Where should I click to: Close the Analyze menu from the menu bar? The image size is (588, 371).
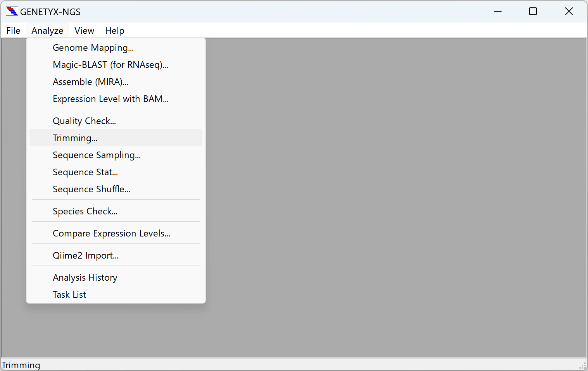[47, 31]
